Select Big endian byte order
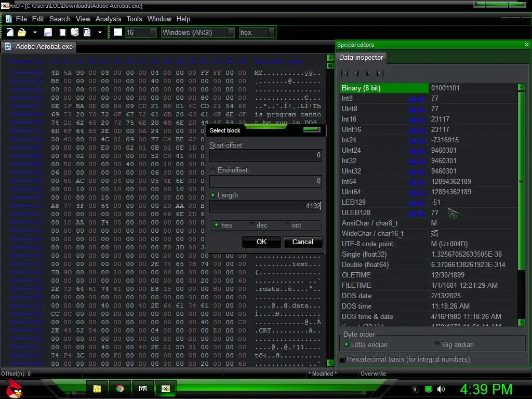Screen dimensions: 532x399 coord(437,345)
